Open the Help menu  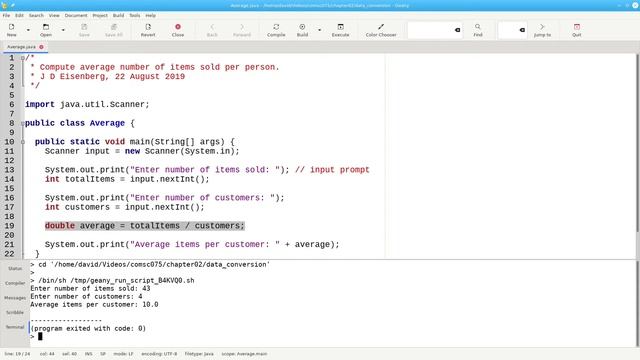coord(151,16)
